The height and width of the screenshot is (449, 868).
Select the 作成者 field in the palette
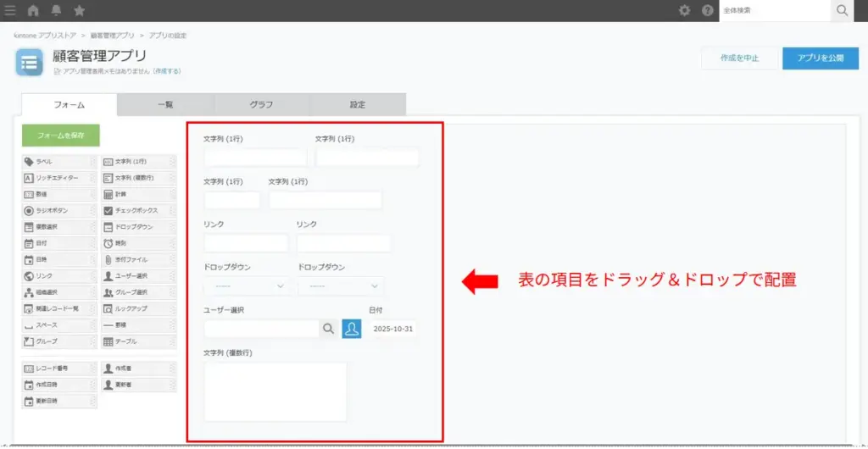pyautogui.click(x=139, y=369)
